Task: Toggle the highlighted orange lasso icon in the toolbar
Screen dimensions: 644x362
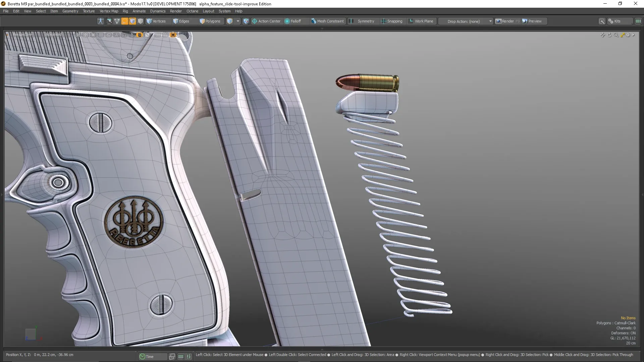Action: (124, 21)
